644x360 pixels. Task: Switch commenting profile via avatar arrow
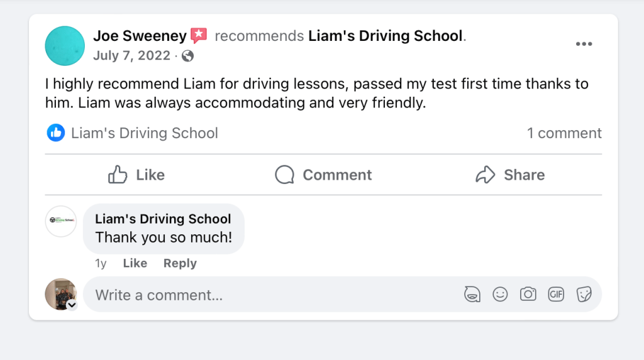click(x=72, y=305)
